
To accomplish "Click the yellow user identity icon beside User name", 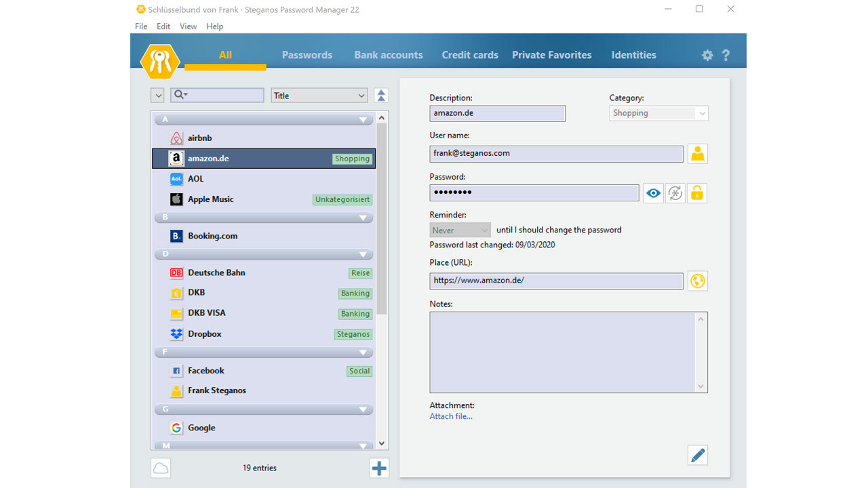I will click(698, 154).
